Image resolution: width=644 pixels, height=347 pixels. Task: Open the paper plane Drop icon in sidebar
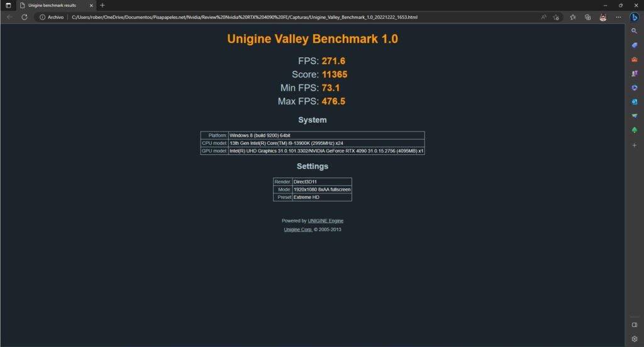coord(634,116)
